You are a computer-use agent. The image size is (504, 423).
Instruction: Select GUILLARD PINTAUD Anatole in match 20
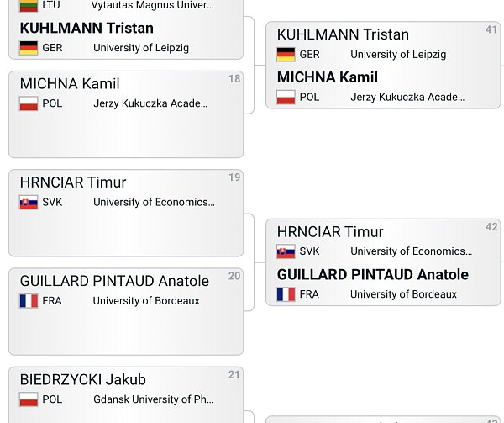(114, 281)
